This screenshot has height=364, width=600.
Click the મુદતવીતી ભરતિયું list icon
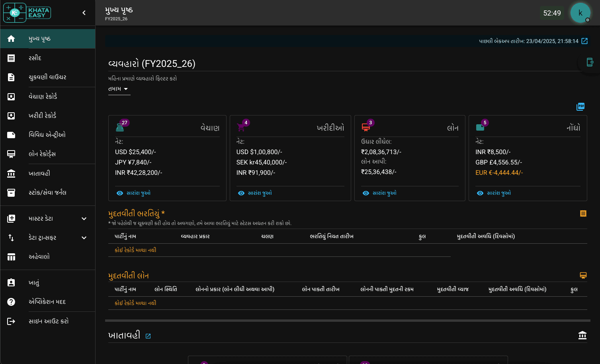click(583, 213)
